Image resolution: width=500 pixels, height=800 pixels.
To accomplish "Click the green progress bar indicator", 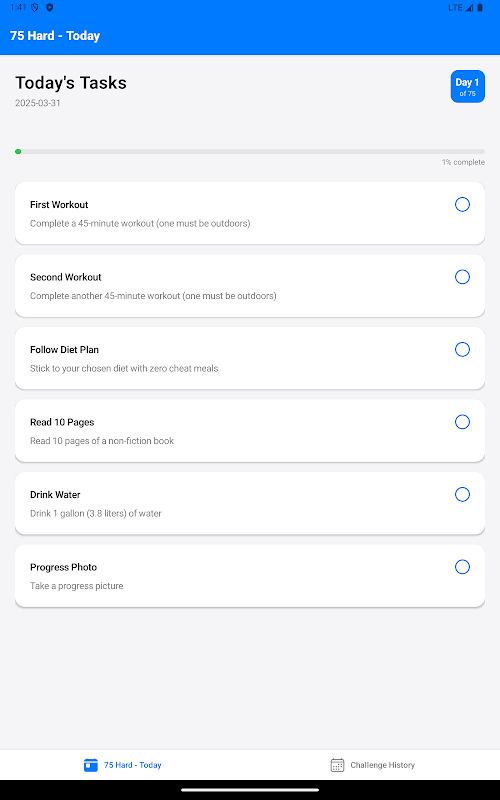I will [18, 152].
